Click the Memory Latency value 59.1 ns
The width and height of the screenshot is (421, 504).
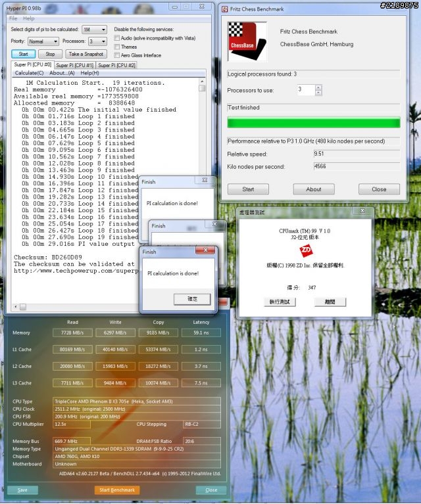tap(201, 333)
